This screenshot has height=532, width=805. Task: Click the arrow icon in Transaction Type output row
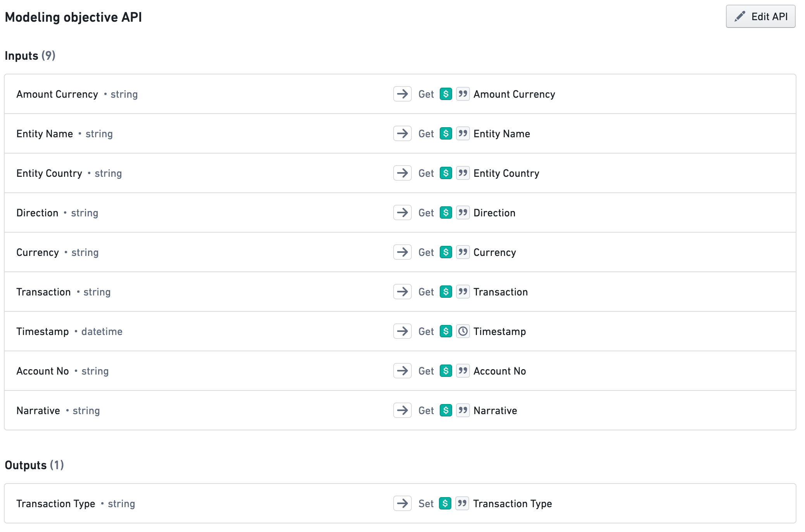pos(402,503)
